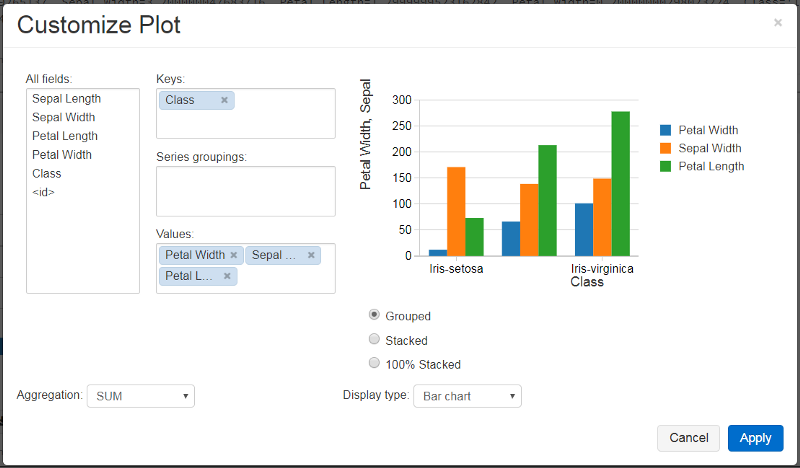Open the Aggregation SUM dropdown

point(141,396)
